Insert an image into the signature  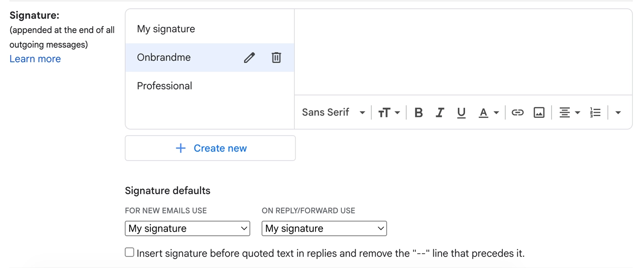(539, 112)
